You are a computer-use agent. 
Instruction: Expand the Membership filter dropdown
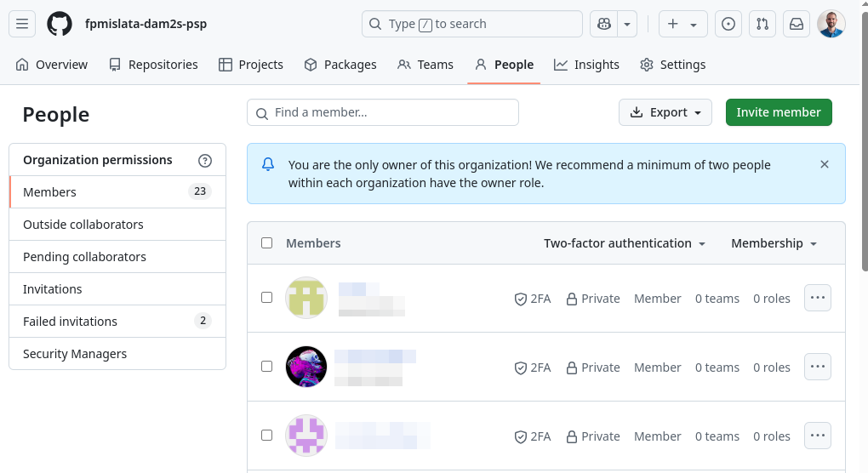pos(774,243)
